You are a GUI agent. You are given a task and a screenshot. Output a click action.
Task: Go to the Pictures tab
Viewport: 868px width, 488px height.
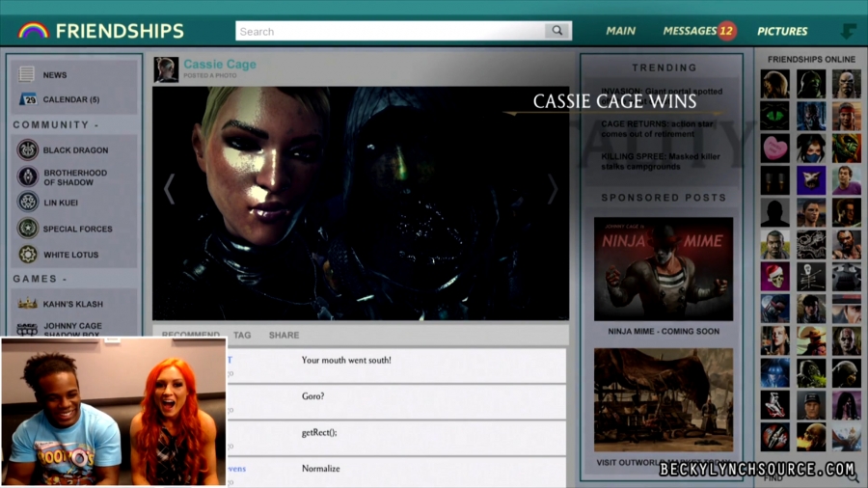coord(782,31)
